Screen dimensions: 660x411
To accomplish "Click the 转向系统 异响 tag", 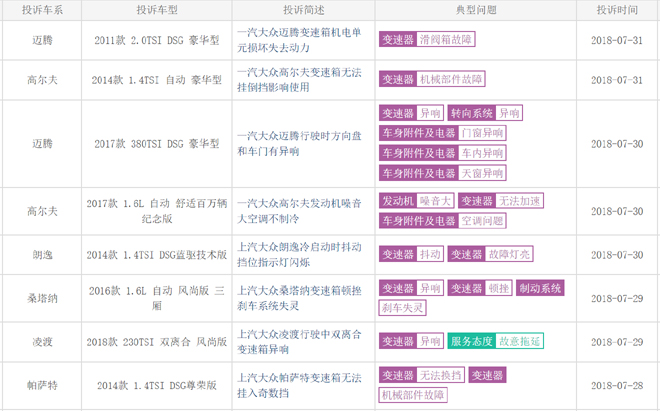I will pyautogui.click(x=485, y=113).
